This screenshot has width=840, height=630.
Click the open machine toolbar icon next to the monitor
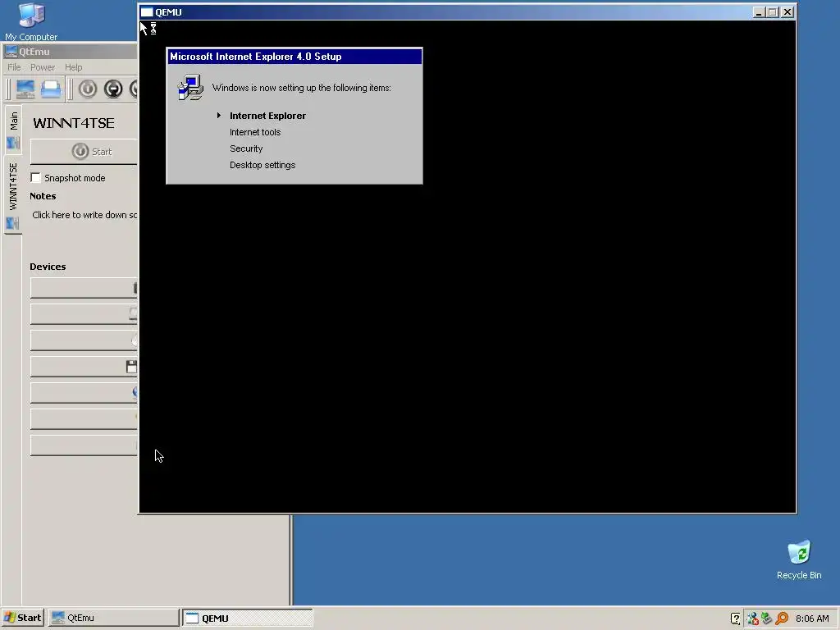[x=51, y=89]
